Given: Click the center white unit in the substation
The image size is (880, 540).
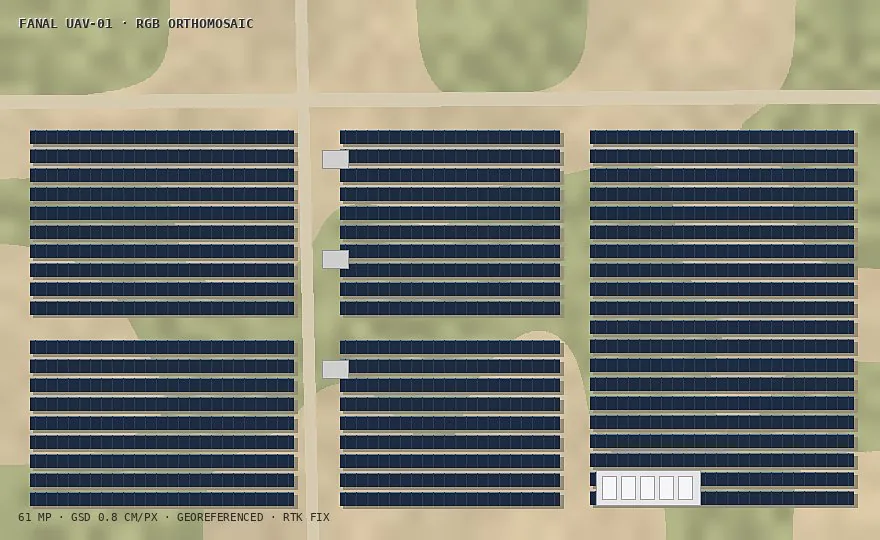Looking at the screenshot, I should (x=648, y=488).
